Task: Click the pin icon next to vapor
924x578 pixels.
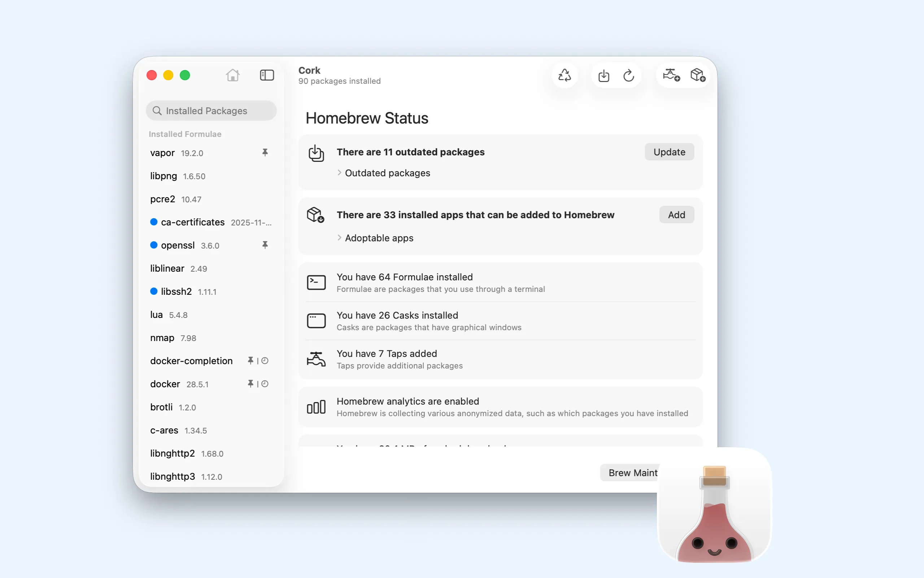Action: 265,153
